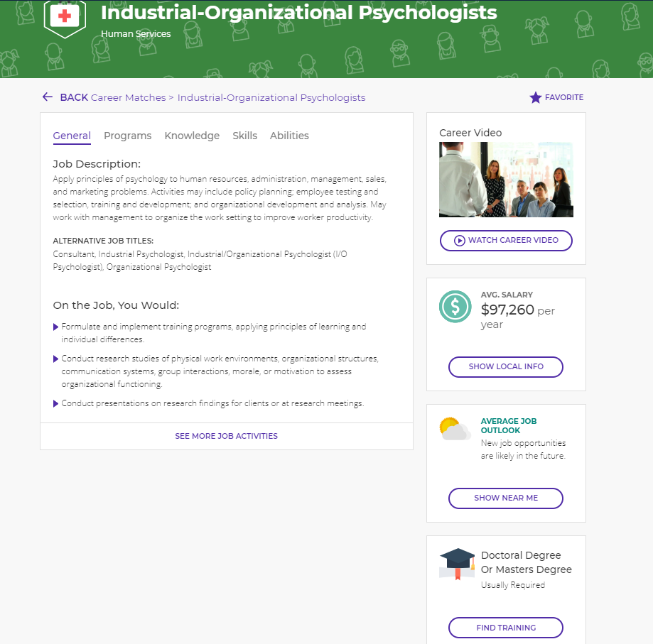Click the favorite star icon
Viewport: 653px width, 644px height.
tap(536, 97)
